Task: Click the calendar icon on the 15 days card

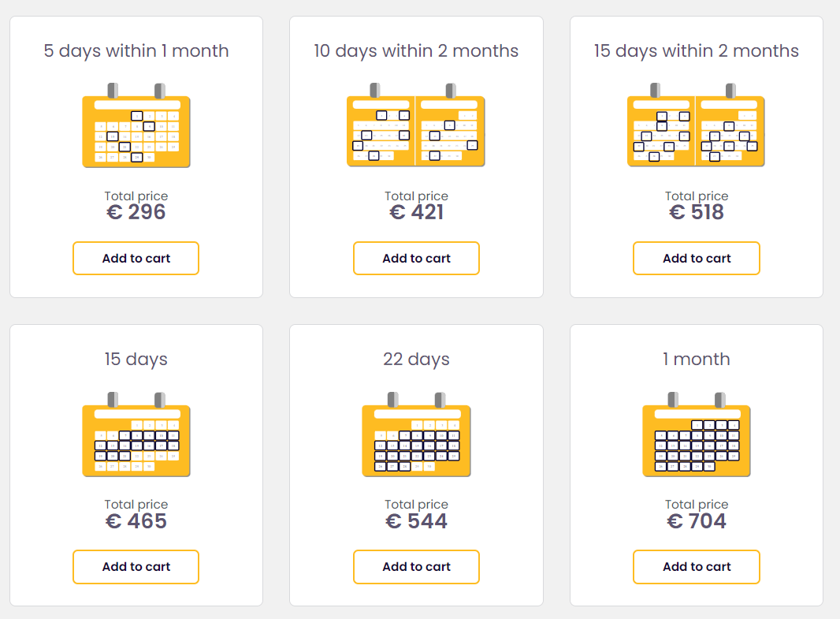Action: click(x=136, y=435)
